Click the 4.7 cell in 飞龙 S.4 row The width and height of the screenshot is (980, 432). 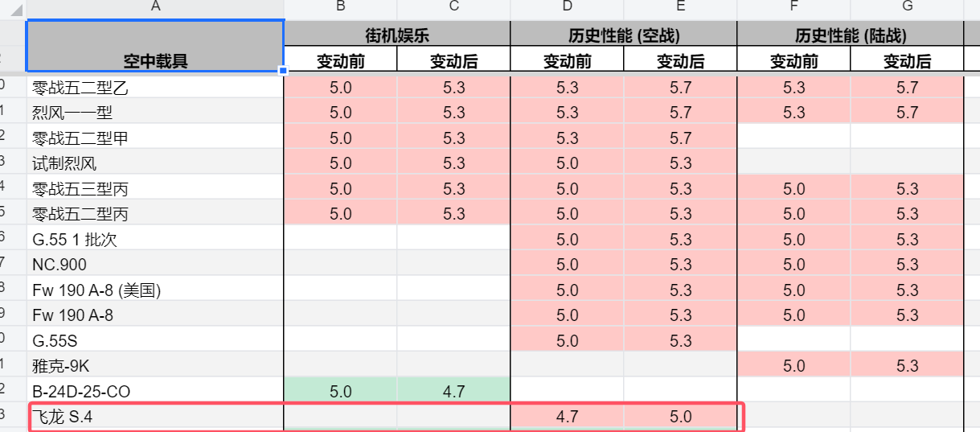(567, 417)
